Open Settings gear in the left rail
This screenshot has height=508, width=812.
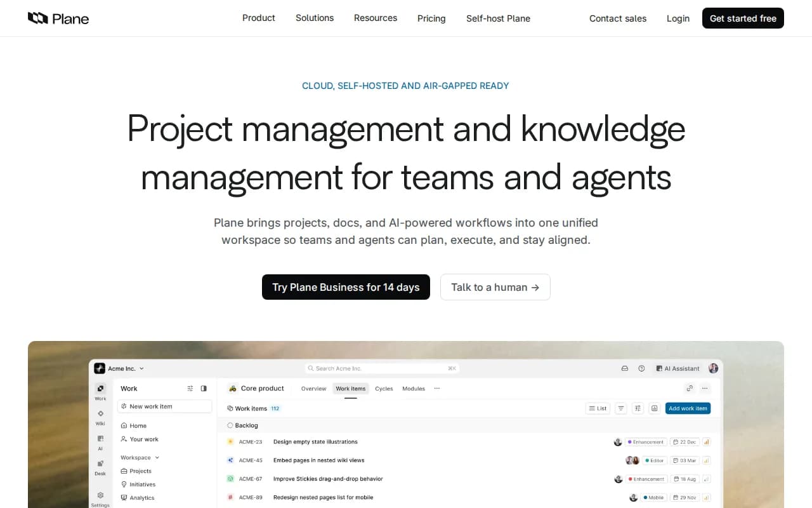pyautogui.click(x=100, y=495)
